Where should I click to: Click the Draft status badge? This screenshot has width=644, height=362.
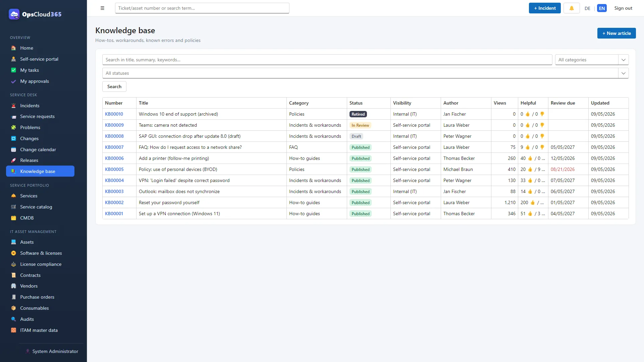[x=356, y=136]
